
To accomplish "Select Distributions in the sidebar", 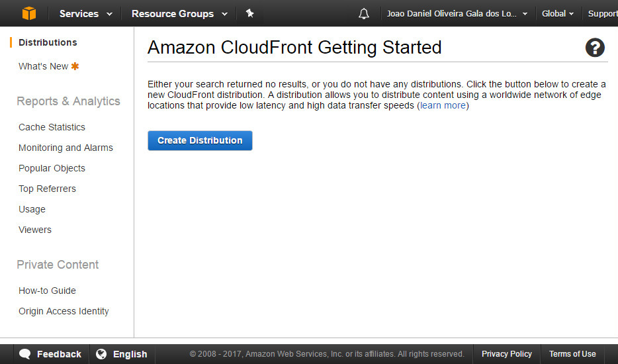I will 48,42.
